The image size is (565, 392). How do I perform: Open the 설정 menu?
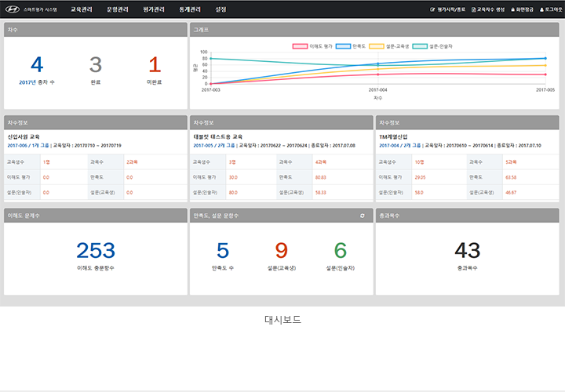221,9
